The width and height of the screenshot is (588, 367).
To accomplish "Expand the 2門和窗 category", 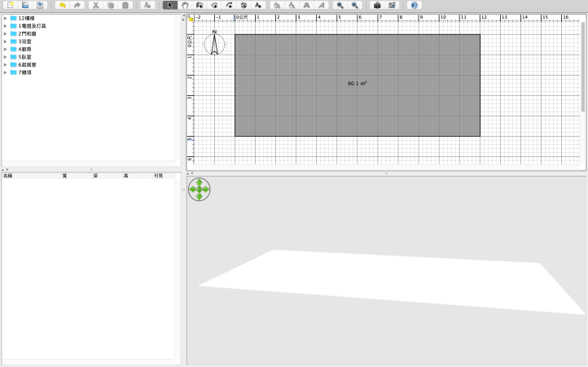I will click(5, 33).
